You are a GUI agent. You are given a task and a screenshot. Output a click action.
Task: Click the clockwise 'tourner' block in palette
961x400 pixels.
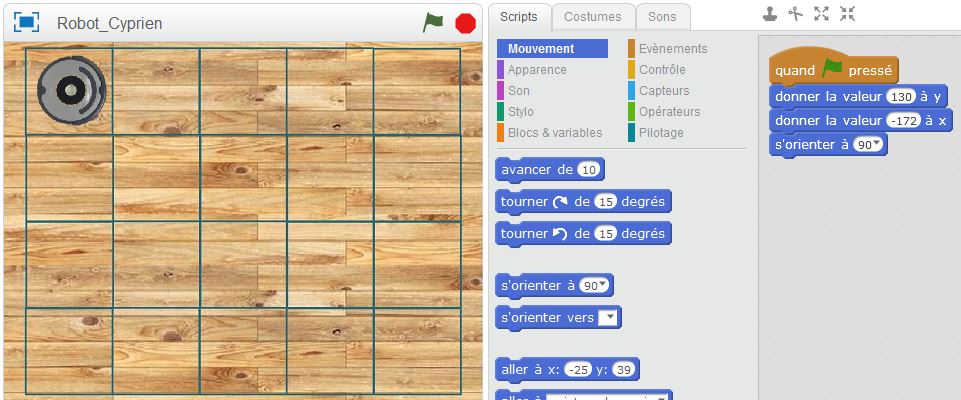(x=582, y=201)
